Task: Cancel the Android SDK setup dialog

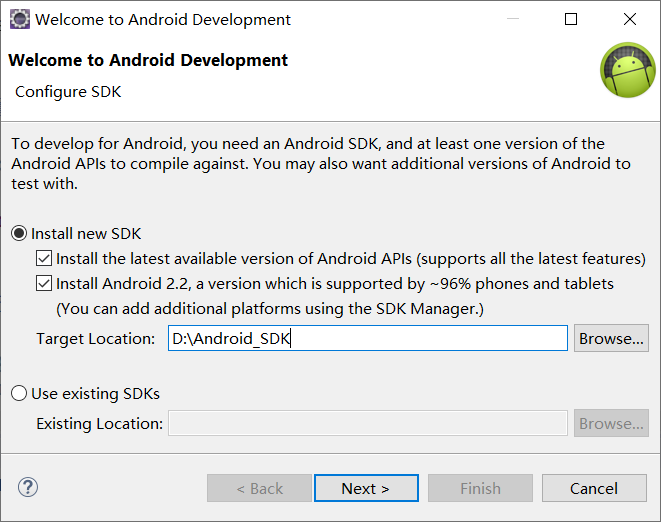Action: click(x=594, y=488)
